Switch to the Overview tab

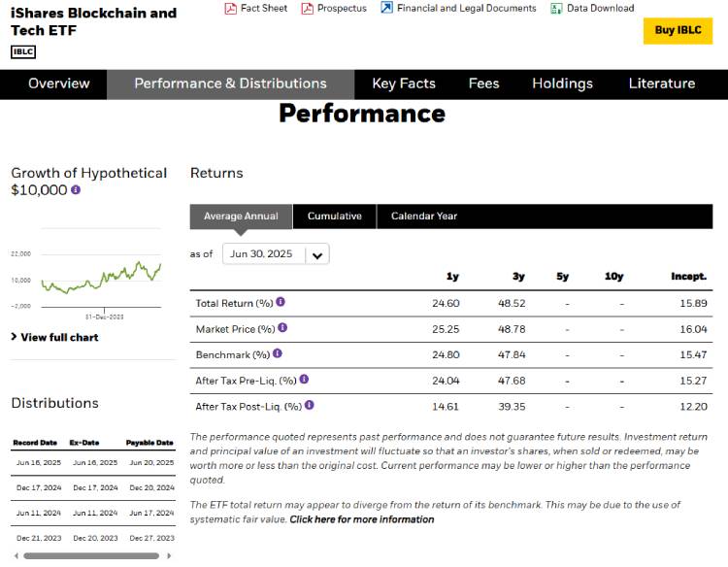pos(58,83)
